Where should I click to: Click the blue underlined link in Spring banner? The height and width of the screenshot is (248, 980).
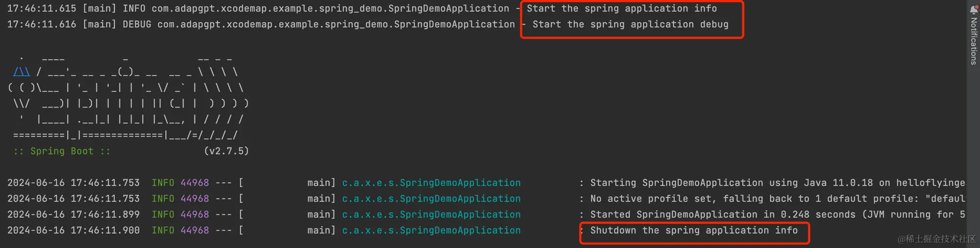pos(22,72)
